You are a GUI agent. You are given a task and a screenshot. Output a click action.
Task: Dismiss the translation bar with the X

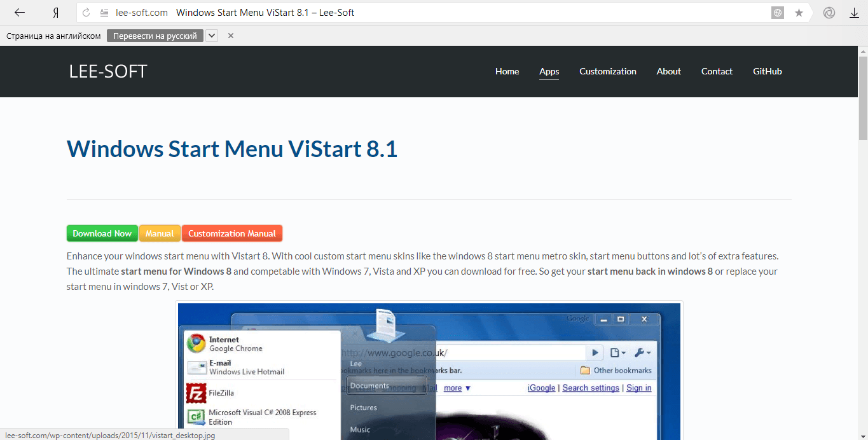coord(231,36)
